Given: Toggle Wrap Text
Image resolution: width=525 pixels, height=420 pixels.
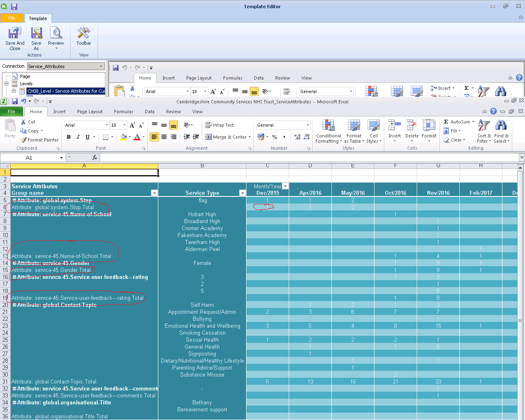Looking at the screenshot, I should pos(219,125).
